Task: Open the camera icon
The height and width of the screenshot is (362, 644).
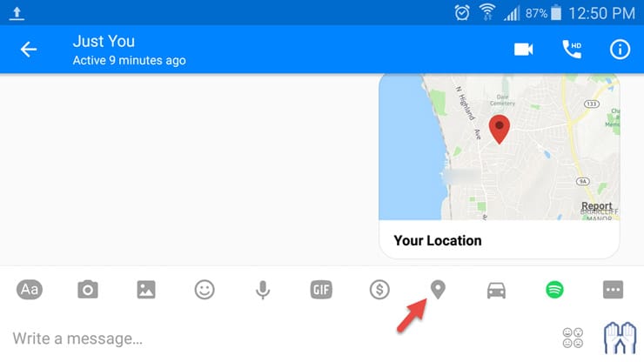Action: (88, 289)
